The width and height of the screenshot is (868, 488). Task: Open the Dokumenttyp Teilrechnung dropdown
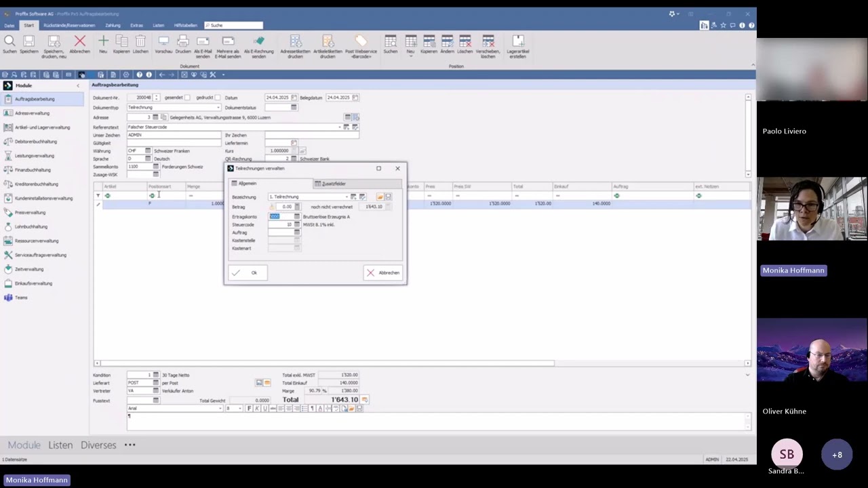click(218, 107)
